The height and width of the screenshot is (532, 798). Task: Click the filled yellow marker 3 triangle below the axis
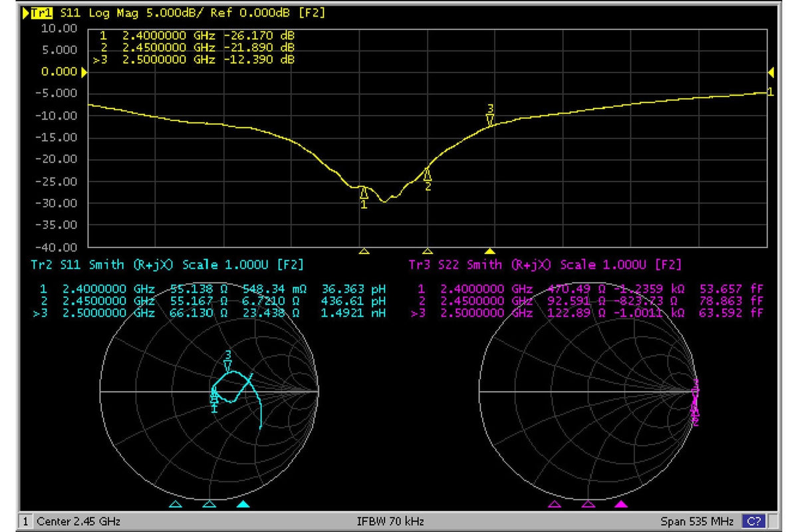tap(490, 251)
